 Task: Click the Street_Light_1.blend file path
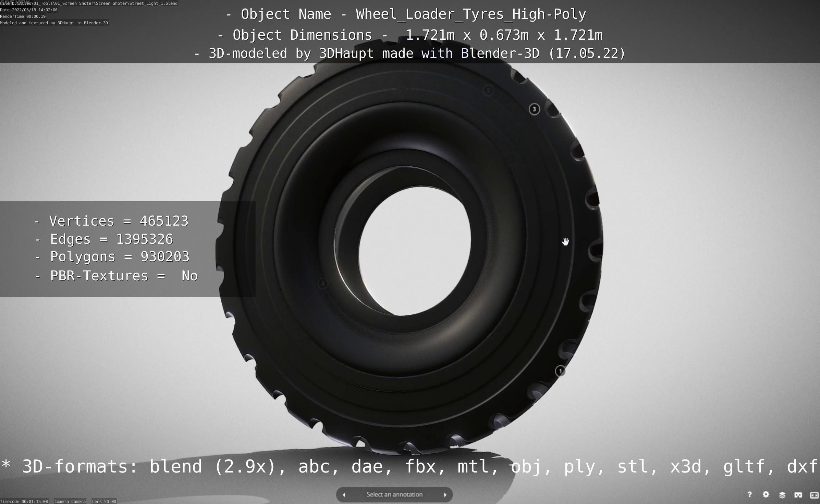click(x=89, y=3)
